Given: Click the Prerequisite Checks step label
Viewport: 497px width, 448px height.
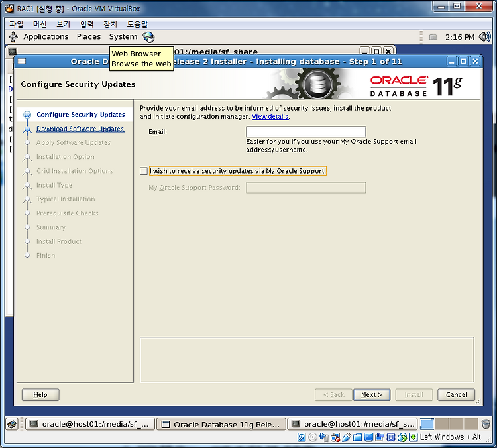Looking at the screenshot, I should click(67, 213).
